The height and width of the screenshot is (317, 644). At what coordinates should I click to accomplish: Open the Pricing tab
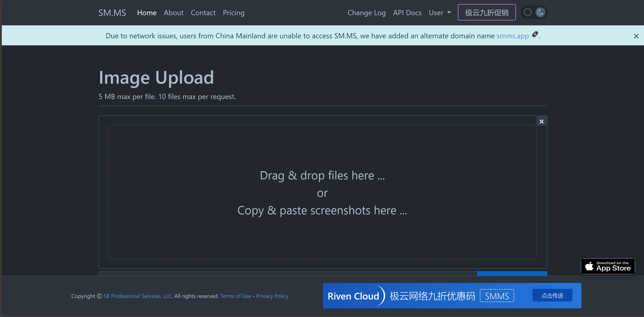pyautogui.click(x=233, y=12)
